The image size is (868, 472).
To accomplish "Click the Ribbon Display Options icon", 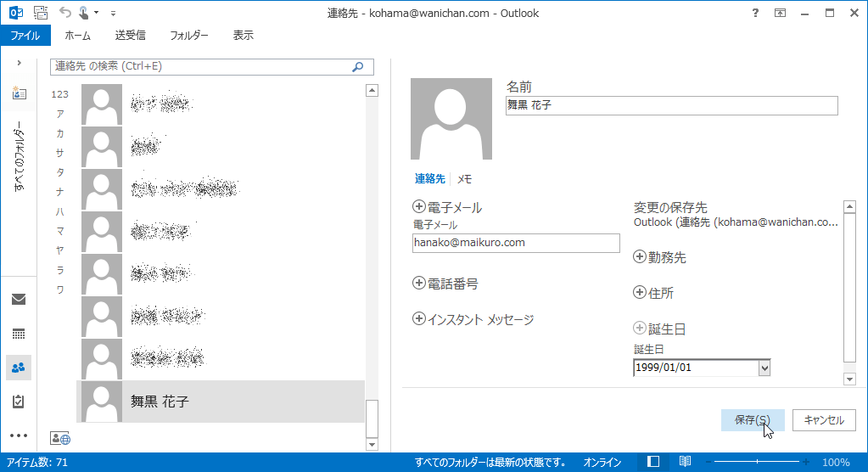I will pos(780,13).
